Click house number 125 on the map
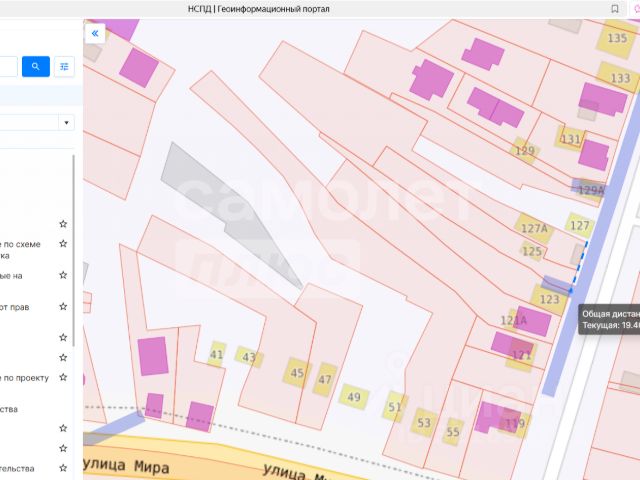 [x=532, y=251]
